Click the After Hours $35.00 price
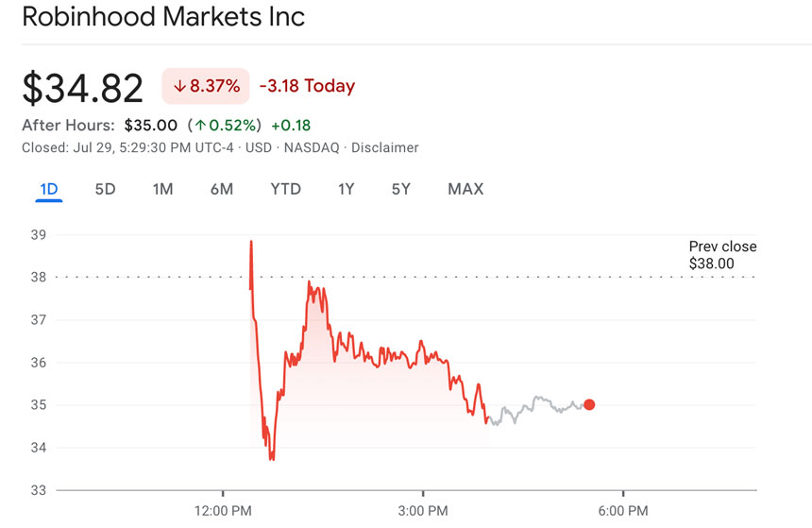The width and height of the screenshot is (812, 528). tap(151, 125)
